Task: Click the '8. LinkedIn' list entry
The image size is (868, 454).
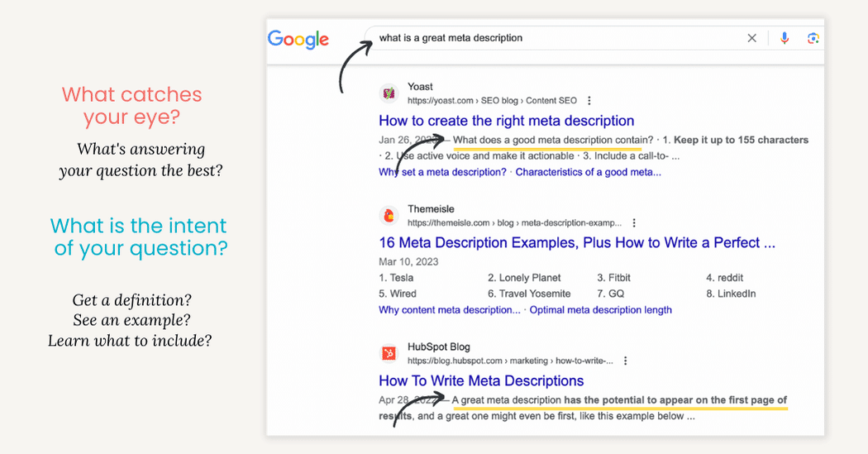Action: [x=731, y=294]
